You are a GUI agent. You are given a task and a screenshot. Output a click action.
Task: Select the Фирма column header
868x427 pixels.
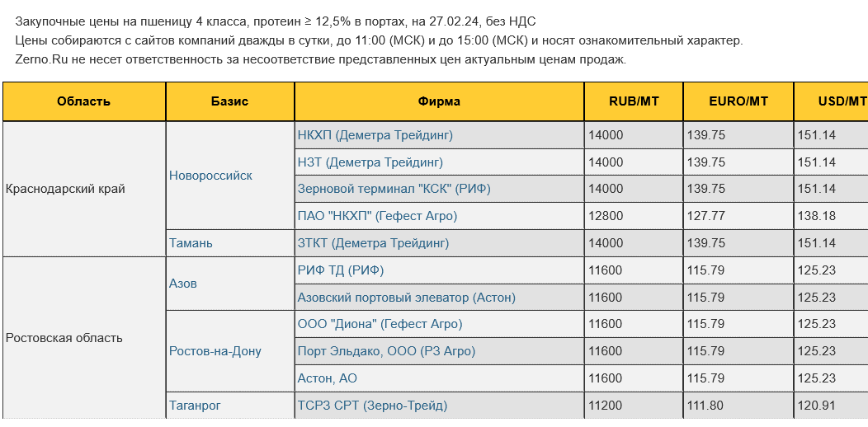click(x=439, y=101)
